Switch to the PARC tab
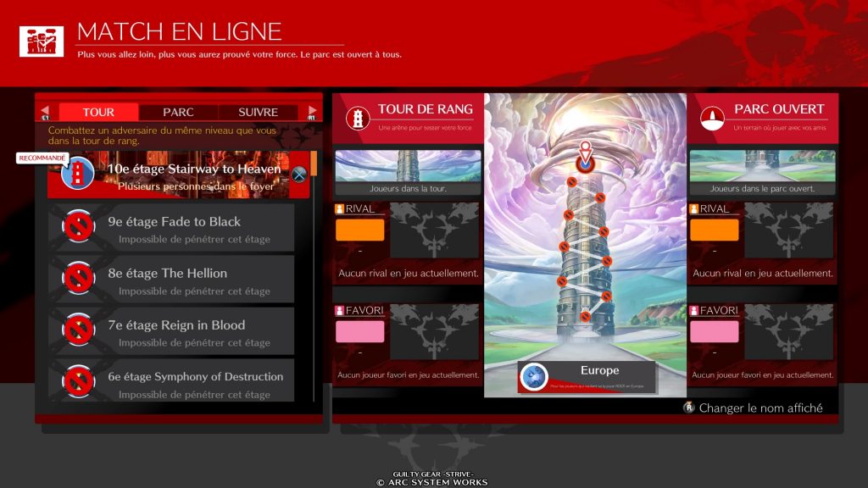868x488 pixels. pos(178,113)
